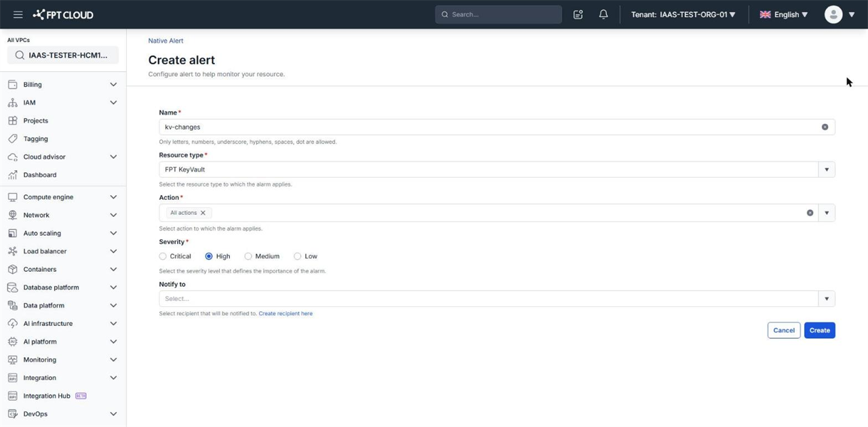Open the Notify to dropdown
The image size is (868, 427).
(497, 299)
